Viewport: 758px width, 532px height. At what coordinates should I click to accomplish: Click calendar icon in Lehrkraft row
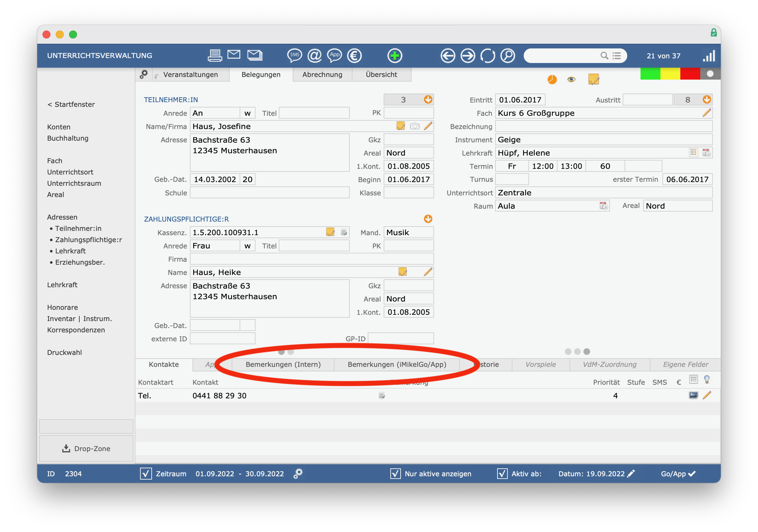pos(707,153)
